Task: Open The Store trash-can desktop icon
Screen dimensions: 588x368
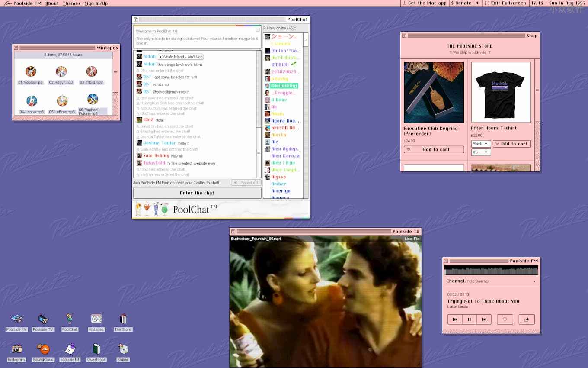Action: (x=123, y=320)
